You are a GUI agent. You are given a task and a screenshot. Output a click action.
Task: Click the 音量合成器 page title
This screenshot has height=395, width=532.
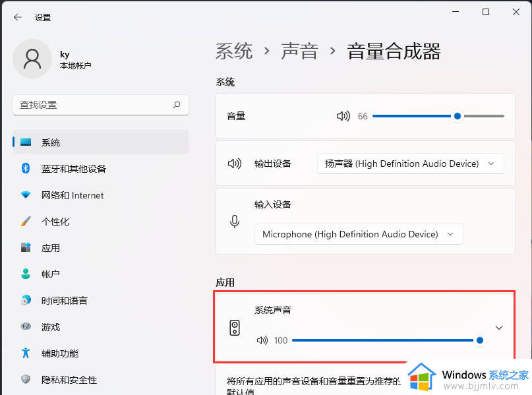(x=394, y=51)
